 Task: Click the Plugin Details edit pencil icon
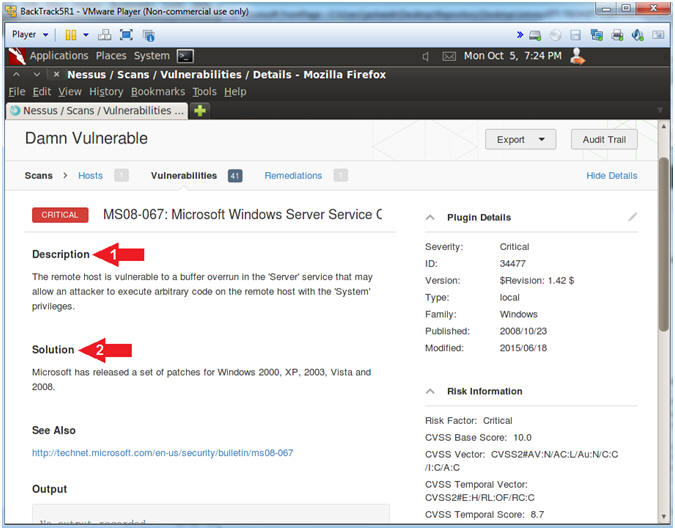click(x=632, y=217)
